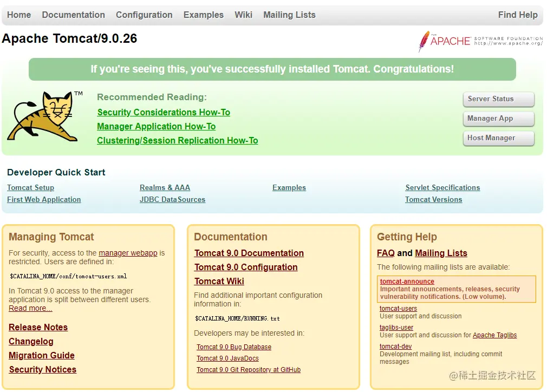Image resolution: width=547 pixels, height=392 pixels.
Task: Open the Tomcat Versions link
Action: [x=434, y=199]
